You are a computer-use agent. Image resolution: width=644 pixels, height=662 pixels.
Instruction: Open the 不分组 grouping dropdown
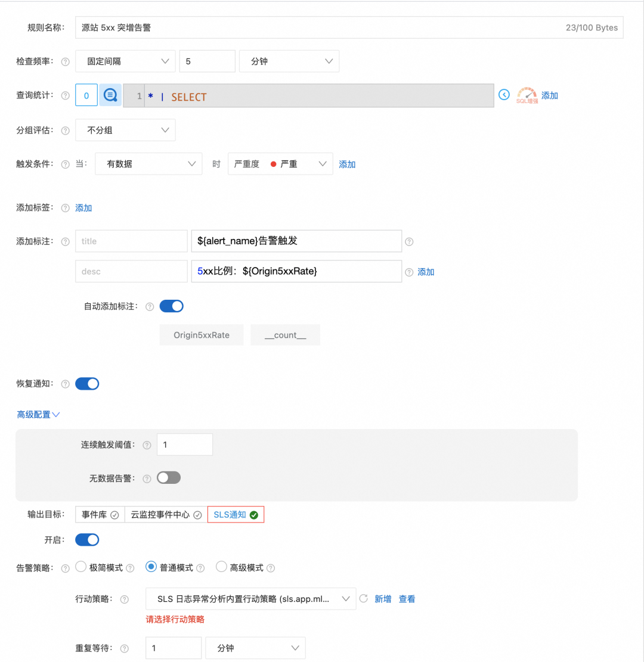tap(125, 130)
